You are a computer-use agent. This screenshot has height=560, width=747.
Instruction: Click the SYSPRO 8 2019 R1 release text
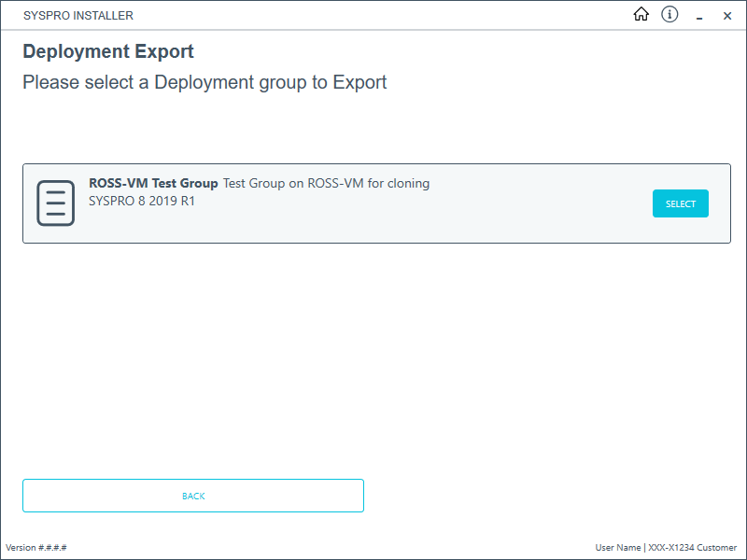pos(142,201)
